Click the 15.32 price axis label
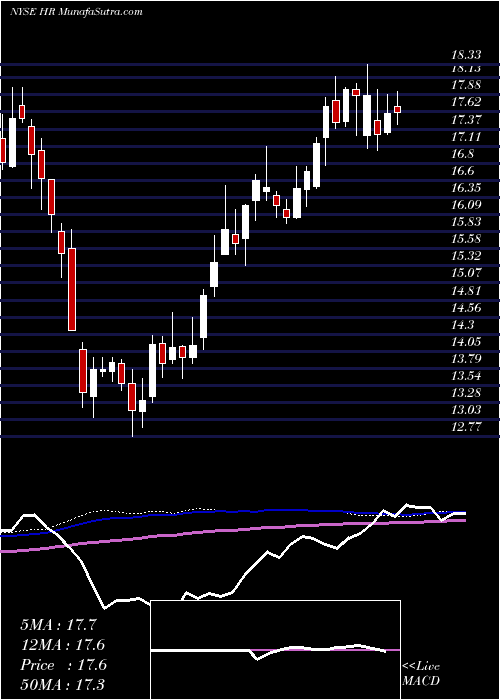Screen dimensions: 500x700 (466, 257)
